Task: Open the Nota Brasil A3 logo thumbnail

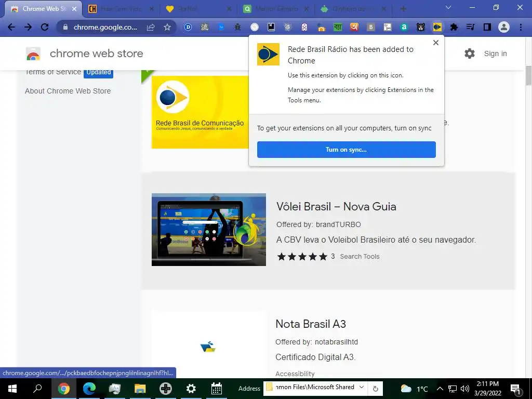Action: pos(208,347)
